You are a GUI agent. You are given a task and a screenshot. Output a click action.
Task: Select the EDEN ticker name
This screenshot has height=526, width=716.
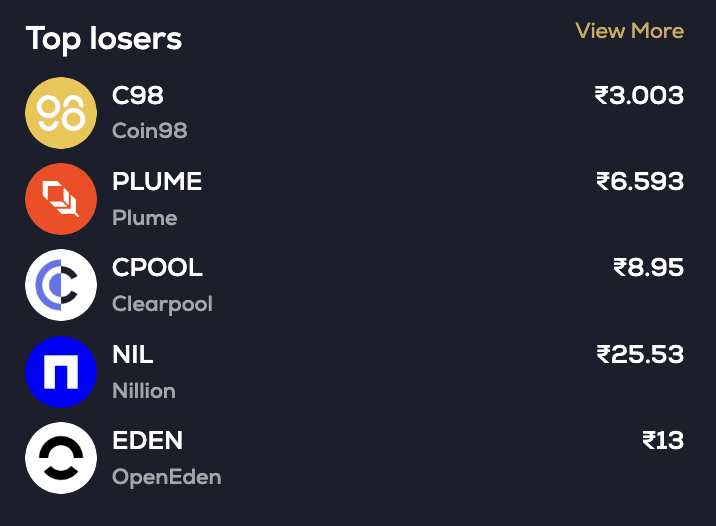[x=147, y=440]
